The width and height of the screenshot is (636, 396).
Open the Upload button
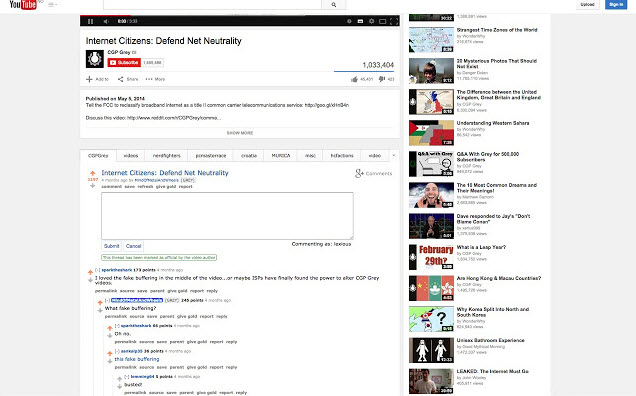click(587, 4)
